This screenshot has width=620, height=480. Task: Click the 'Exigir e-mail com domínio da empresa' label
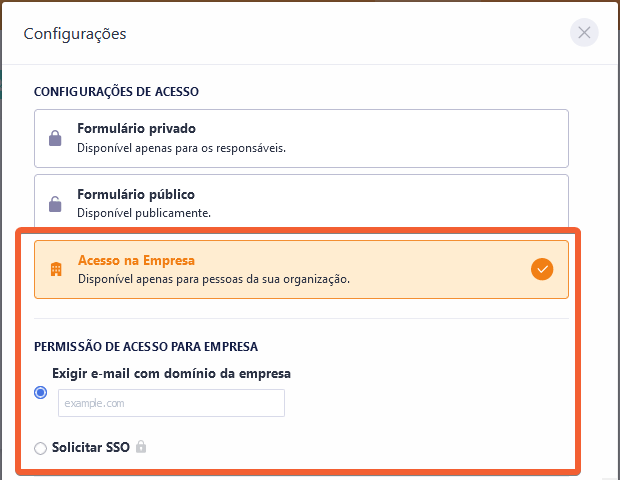coord(171,374)
